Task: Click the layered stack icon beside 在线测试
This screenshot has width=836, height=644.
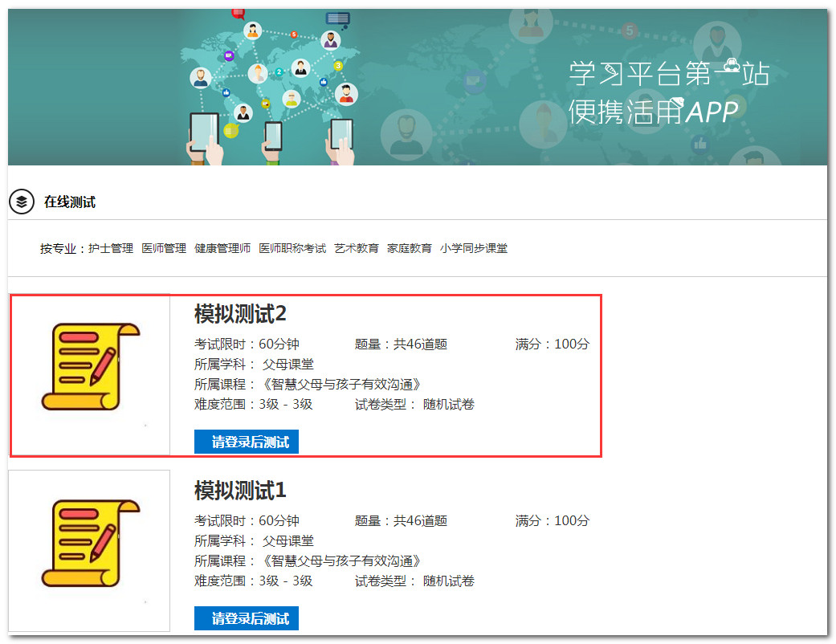Action: (22, 202)
